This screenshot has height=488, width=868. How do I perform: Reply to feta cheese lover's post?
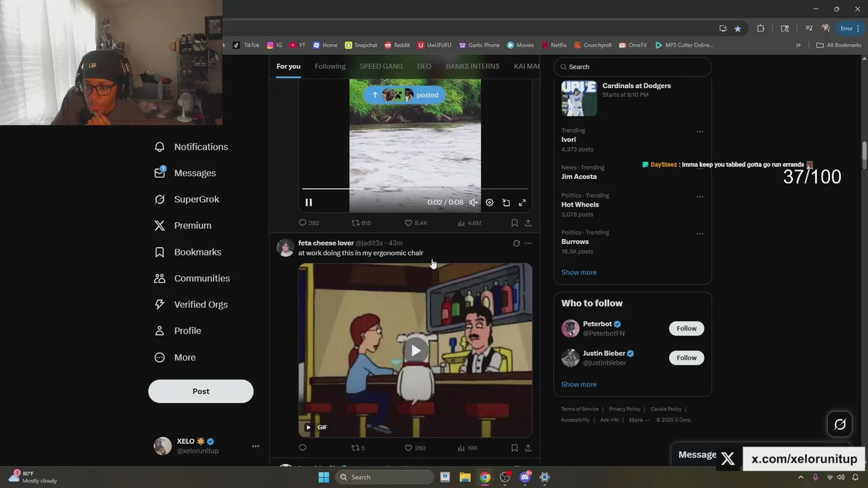(302, 447)
